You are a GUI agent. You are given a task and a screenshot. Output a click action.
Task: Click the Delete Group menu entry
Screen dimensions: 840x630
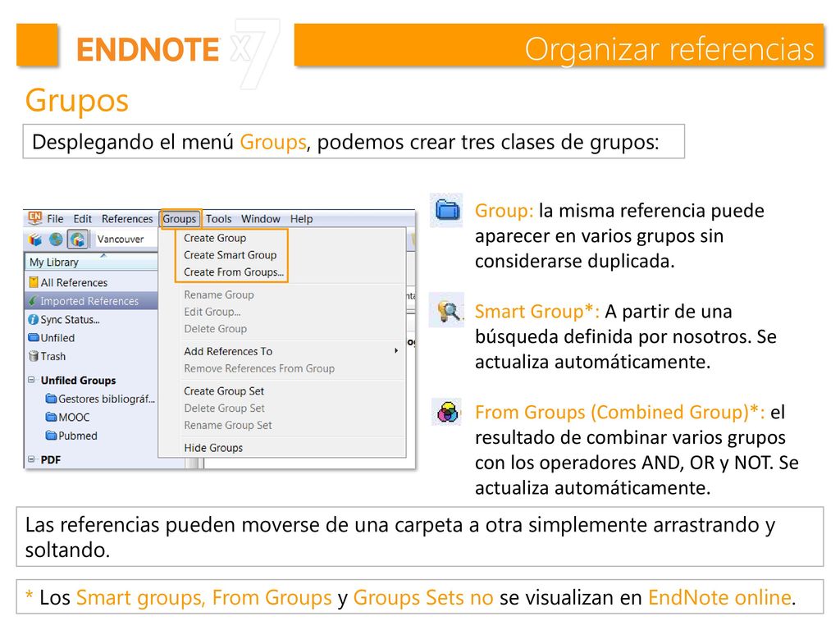click(216, 329)
